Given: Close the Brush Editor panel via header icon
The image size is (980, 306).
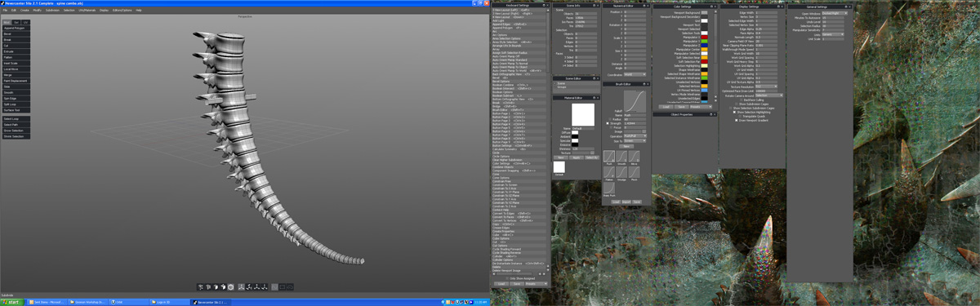Looking at the screenshot, I should 648,84.
